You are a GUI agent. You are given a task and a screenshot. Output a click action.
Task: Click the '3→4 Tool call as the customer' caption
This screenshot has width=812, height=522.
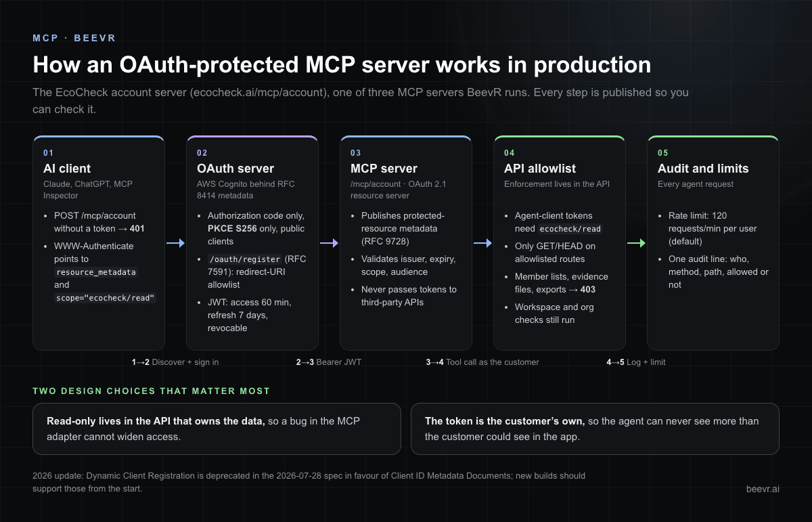tap(482, 362)
